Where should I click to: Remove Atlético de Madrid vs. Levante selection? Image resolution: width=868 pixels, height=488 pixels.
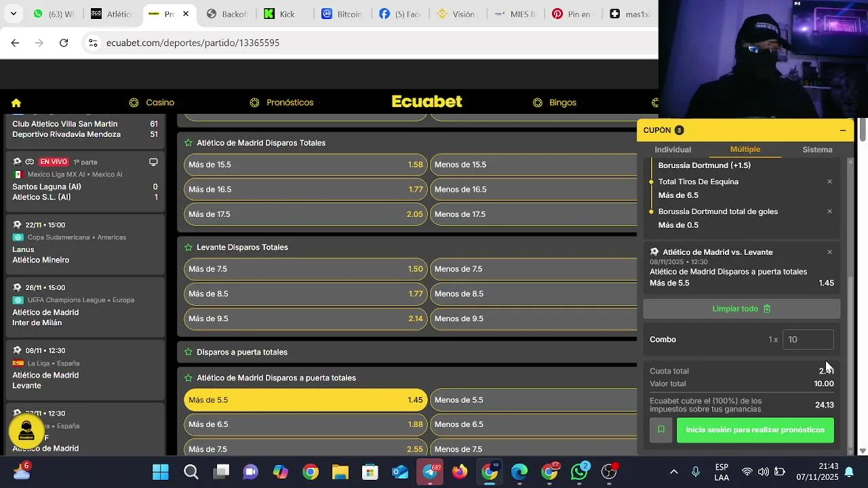click(829, 252)
